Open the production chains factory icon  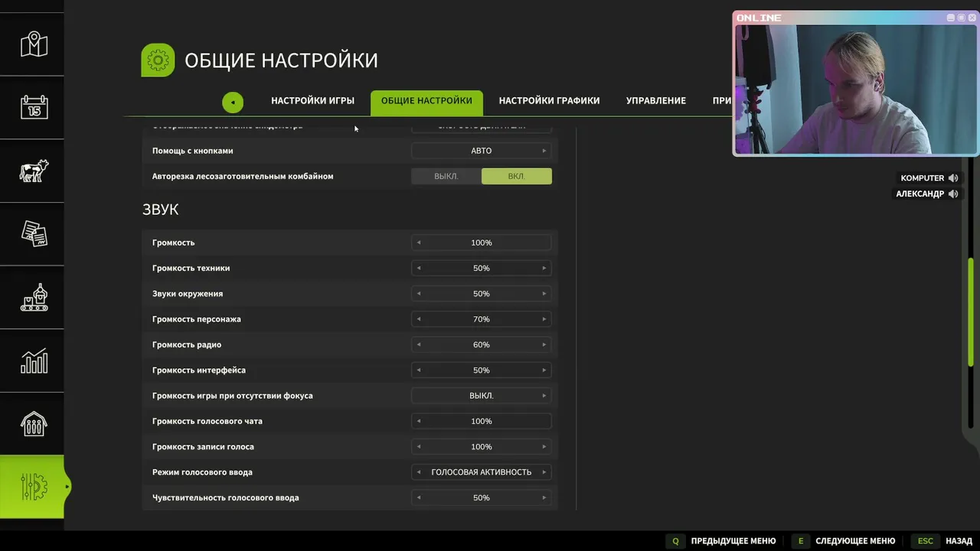pos(34,298)
